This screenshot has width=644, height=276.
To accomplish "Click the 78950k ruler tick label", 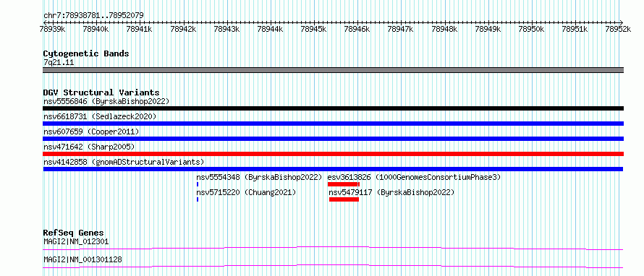I will click(531, 29).
